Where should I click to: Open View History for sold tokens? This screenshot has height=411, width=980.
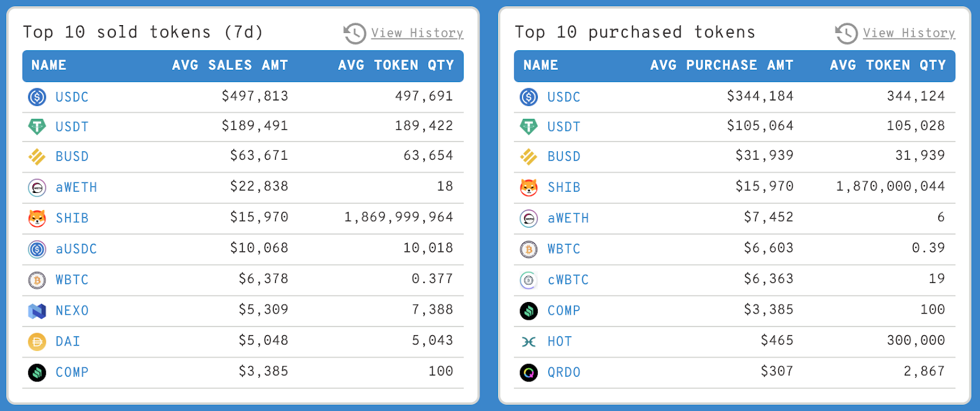pyautogui.click(x=417, y=33)
